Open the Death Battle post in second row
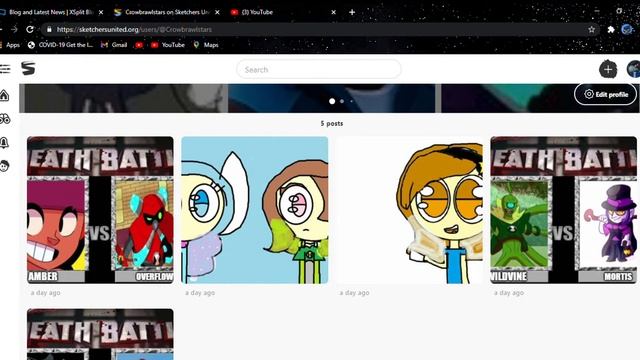Image resolution: width=640 pixels, height=360 pixels. click(x=100, y=334)
